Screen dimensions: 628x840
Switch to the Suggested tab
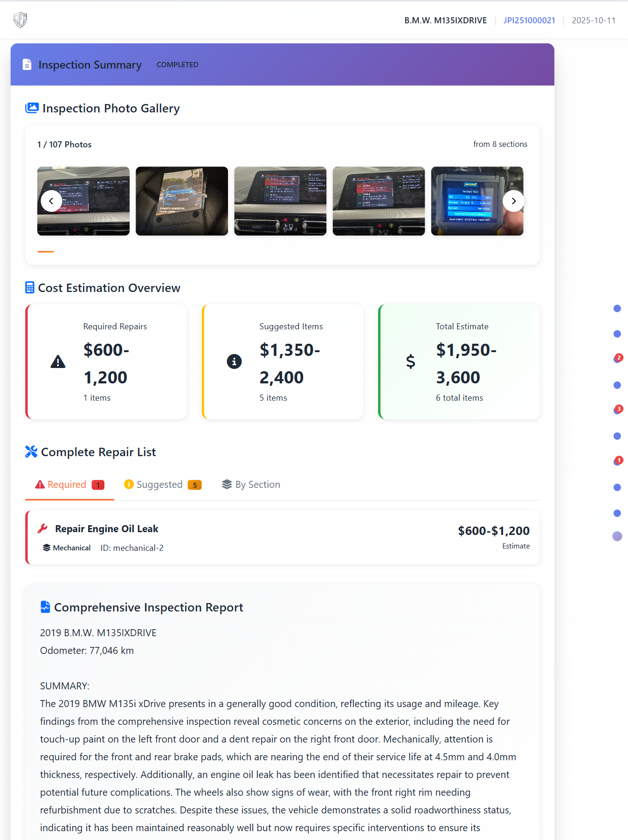162,485
